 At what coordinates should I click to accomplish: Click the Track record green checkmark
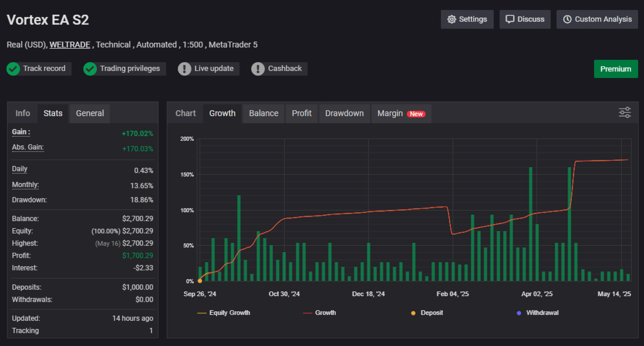click(13, 69)
